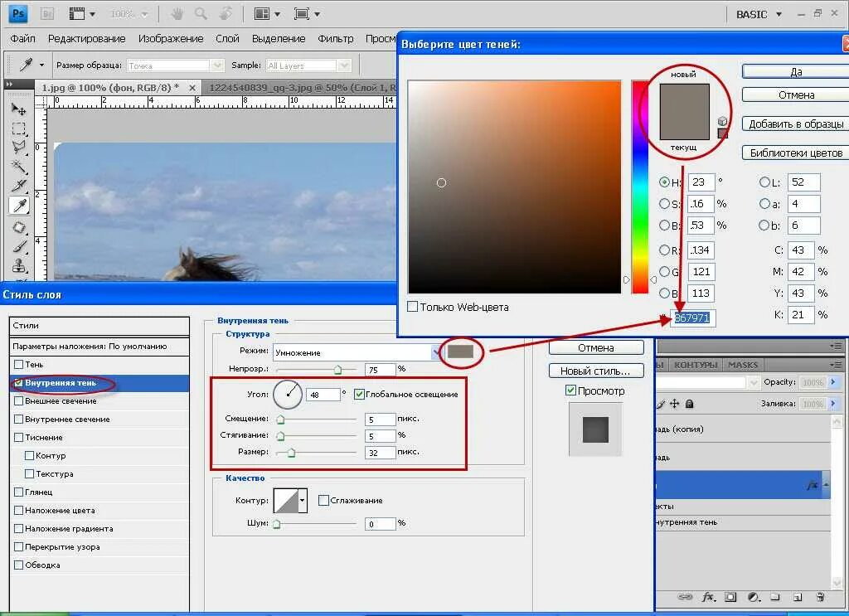Image resolution: width=849 pixels, height=616 pixels.
Task: Open the Слой menu
Action: coord(227,38)
